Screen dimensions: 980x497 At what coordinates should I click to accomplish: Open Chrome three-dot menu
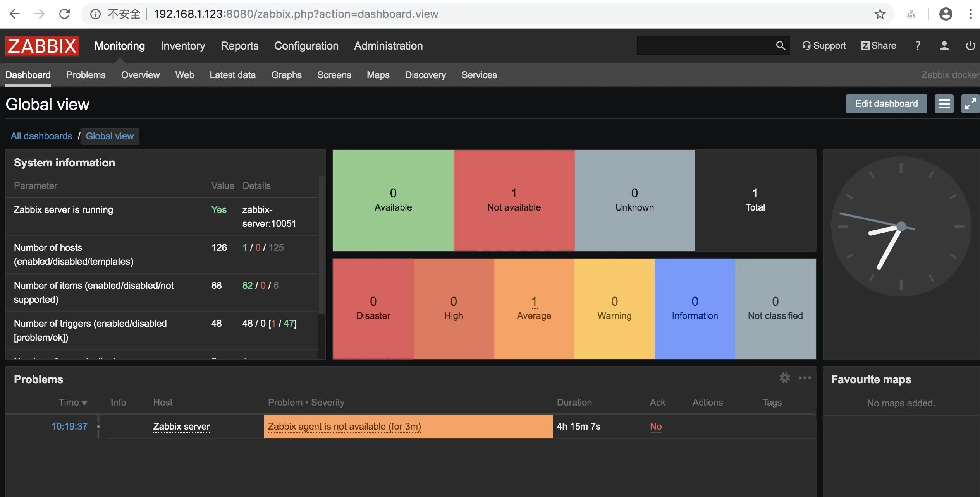coord(970,14)
